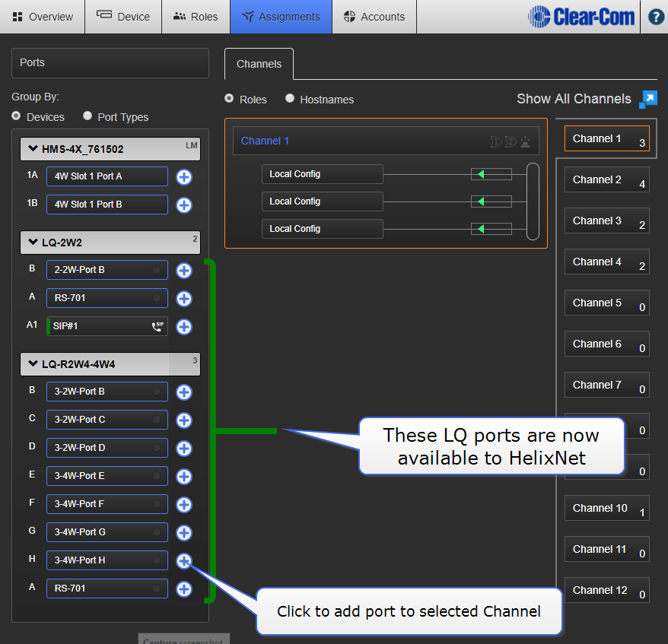Click the green arrow on second Local Config
Viewport: 668px width, 644px height.
tap(481, 201)
